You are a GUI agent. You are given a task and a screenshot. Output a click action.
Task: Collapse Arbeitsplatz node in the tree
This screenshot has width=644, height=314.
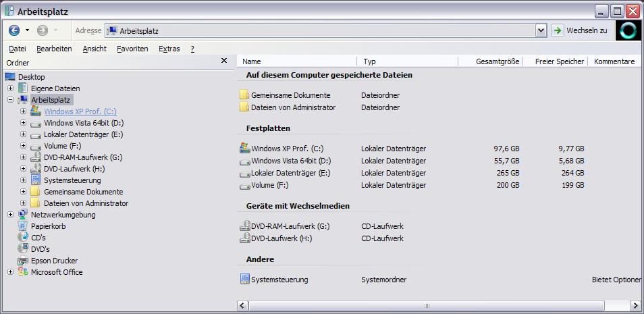(x=10, y=100)
